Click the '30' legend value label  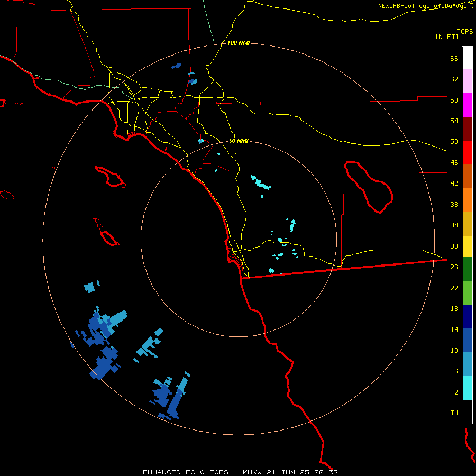[x=454, y=246]
